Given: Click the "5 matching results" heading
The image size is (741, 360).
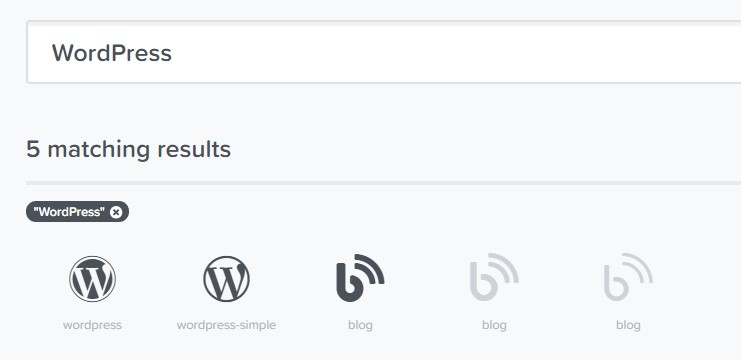Looking at the screenshot, I should [129, 149].
